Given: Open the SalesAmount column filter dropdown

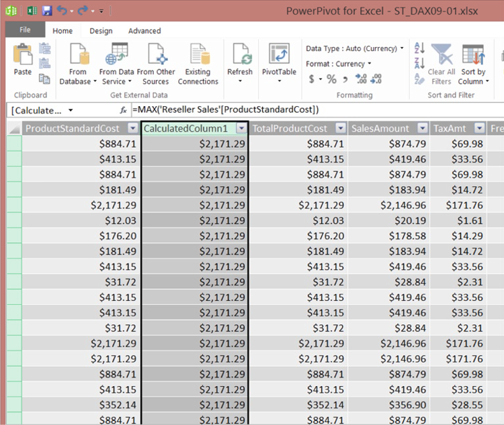Looking at the screenshot, I should tap(422, 128).
